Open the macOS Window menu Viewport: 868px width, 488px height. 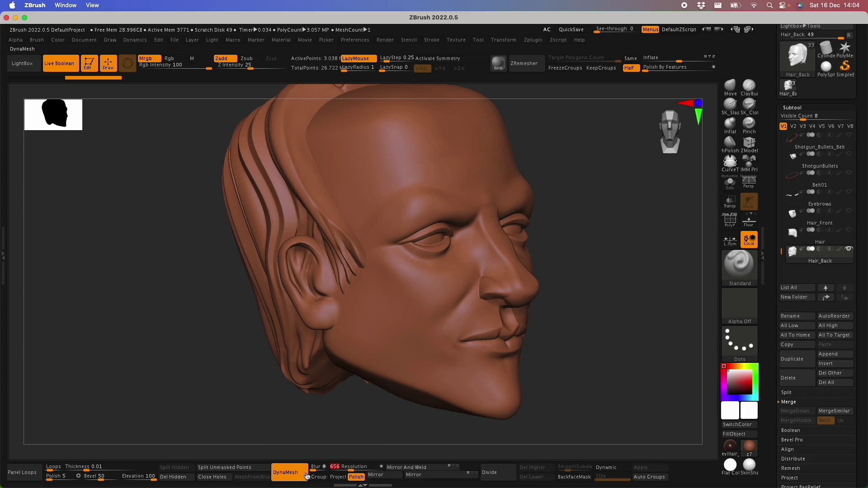coord(66,5)
